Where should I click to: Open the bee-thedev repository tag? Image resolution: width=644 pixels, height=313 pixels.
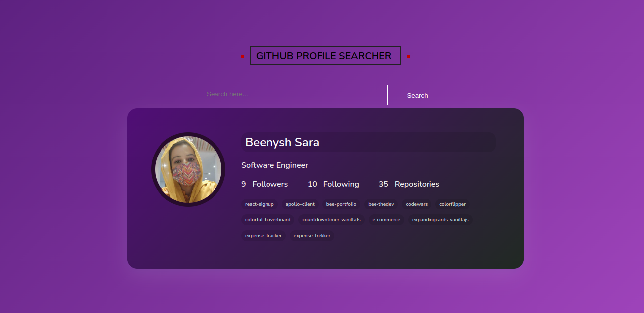pos(381,204)
